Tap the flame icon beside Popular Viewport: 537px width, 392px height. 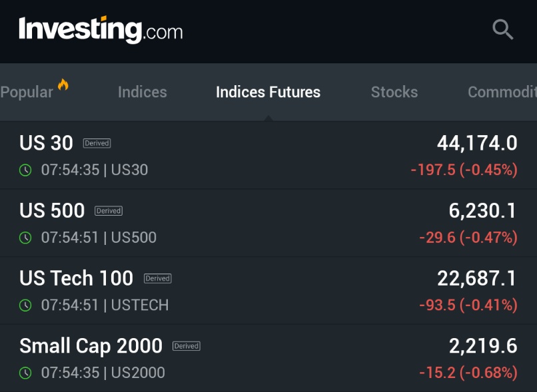[63, 85]
